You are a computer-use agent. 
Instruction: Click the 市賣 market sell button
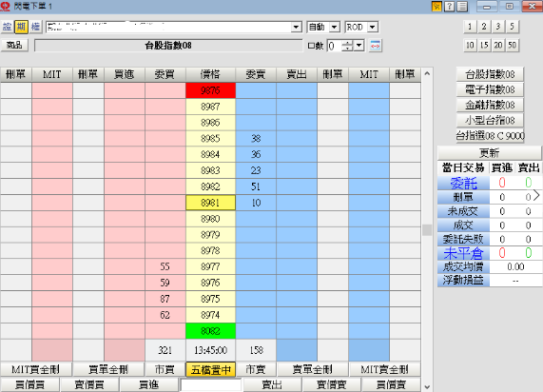point(256,370)
